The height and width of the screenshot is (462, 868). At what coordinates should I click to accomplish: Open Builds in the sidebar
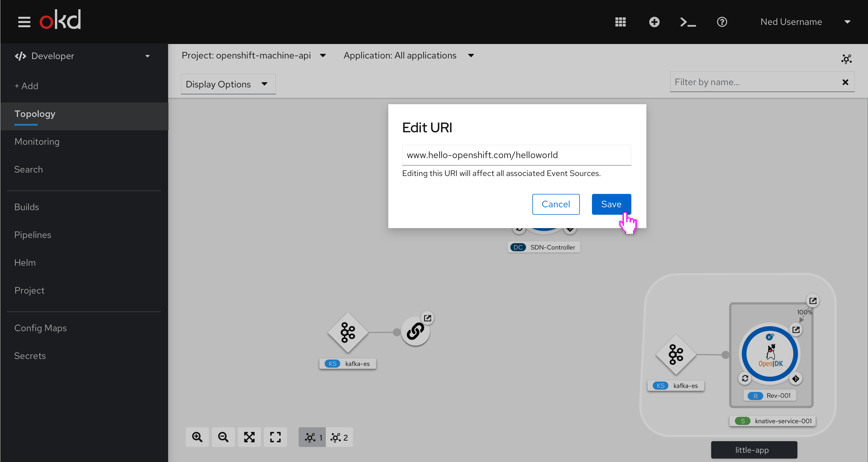pyautogui.click(x=27, y=207)
